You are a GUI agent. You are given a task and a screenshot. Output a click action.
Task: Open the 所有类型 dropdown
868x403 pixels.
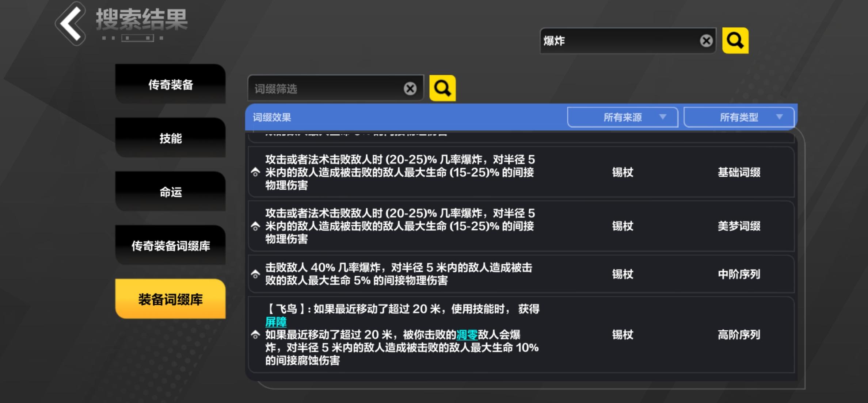[739, 117]
